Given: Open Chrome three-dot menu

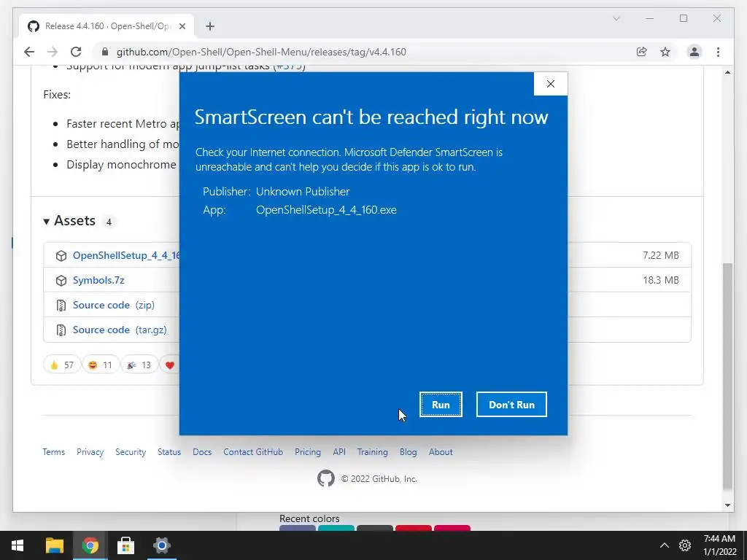Looking at the screenshot, I should pyautogui.click(x=718, y=52).
